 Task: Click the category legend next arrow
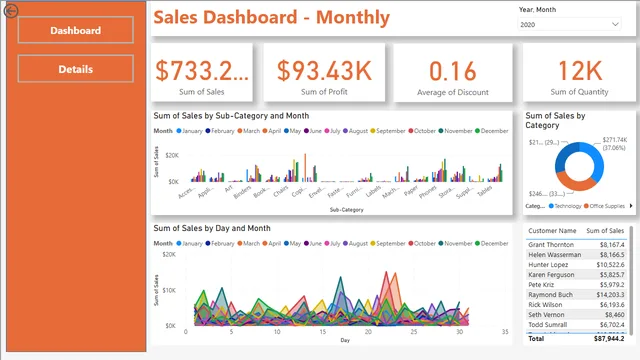[x=631, y=206]
